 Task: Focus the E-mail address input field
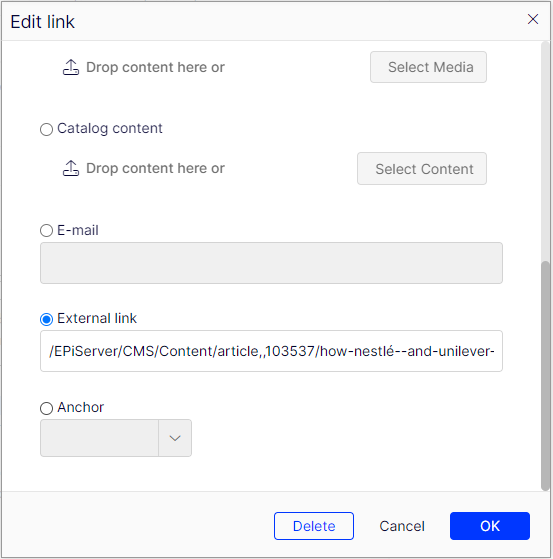[271, 263]
